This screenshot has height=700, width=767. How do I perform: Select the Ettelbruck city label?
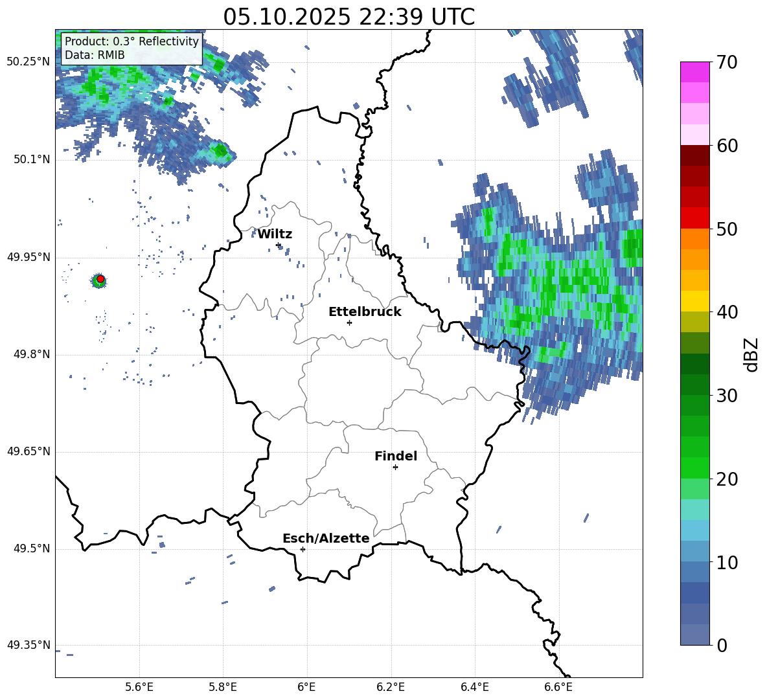pos(365,312)
